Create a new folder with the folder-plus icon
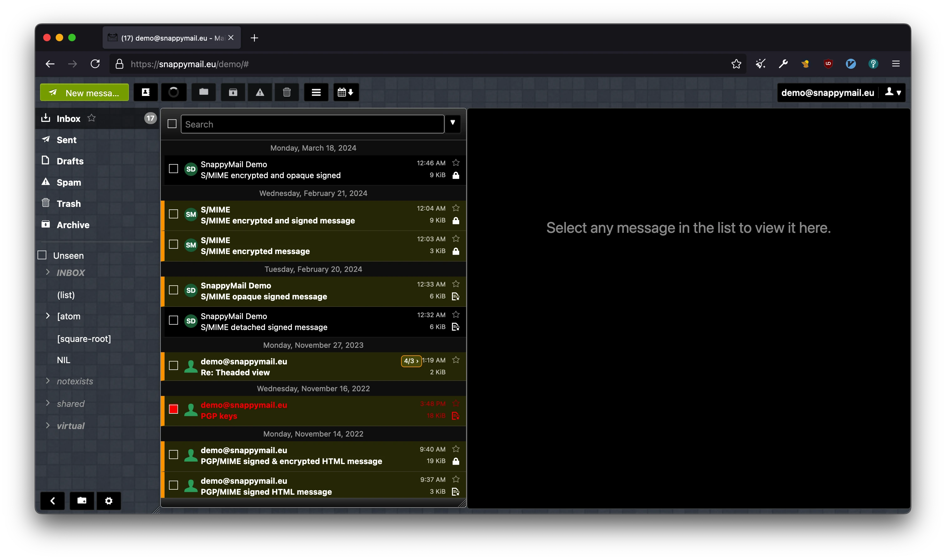Image resolution: width=946 pixels, height=560 pixels. [x=82, y=501]
